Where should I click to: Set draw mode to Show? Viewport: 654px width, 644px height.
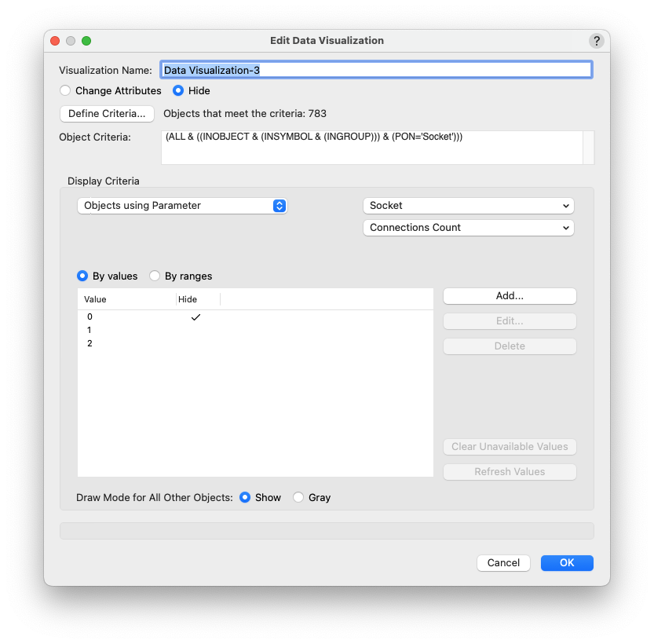245,497
